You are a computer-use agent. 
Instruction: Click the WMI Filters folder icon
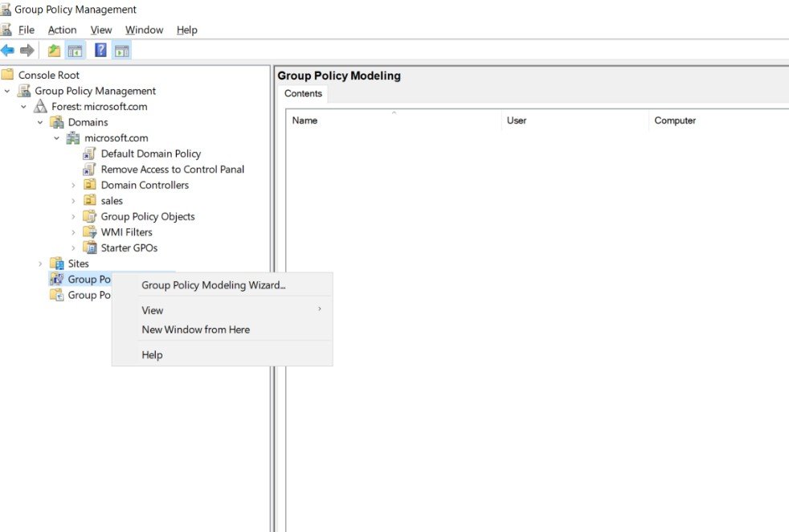click(89, 231)
